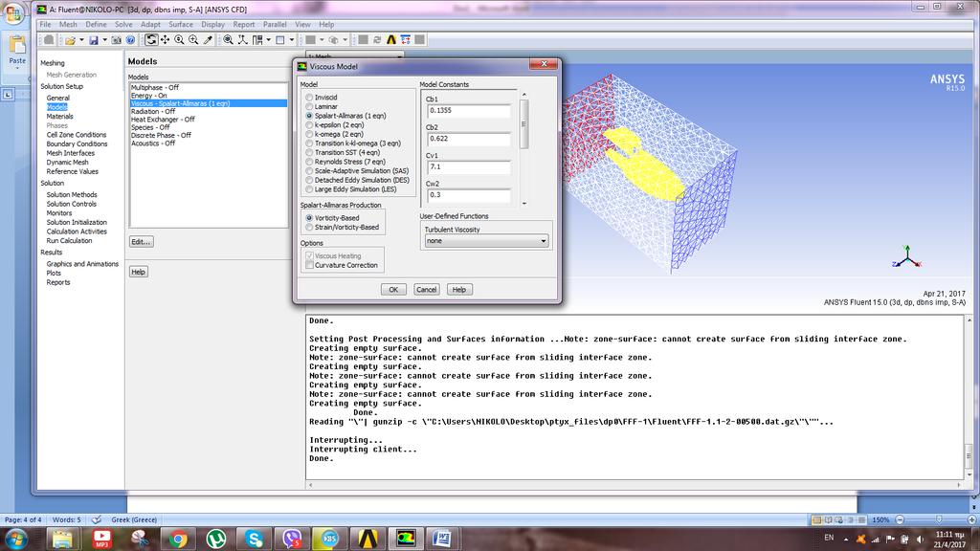980x551 pixels.
Task: Open the blue help question icon
Action: pos(130,40)
